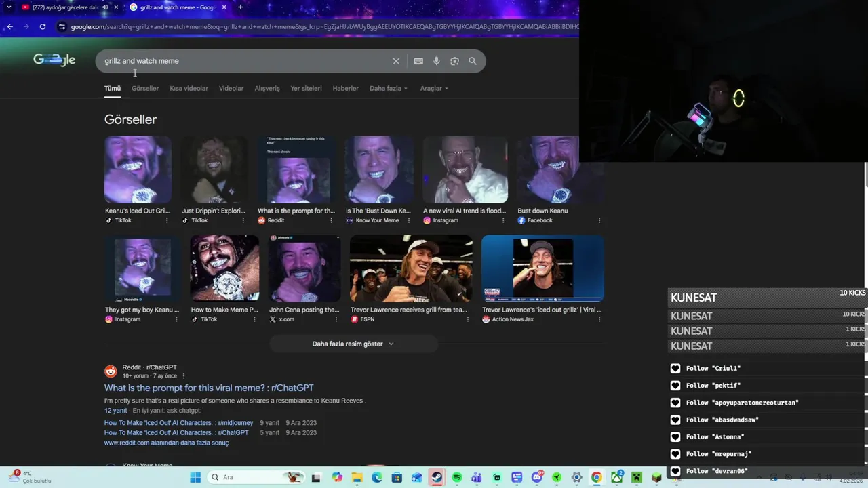
Task: Open Trevor Lawrence's 'iced out grillz' Action News thumbnail
Action: (542, 268)
